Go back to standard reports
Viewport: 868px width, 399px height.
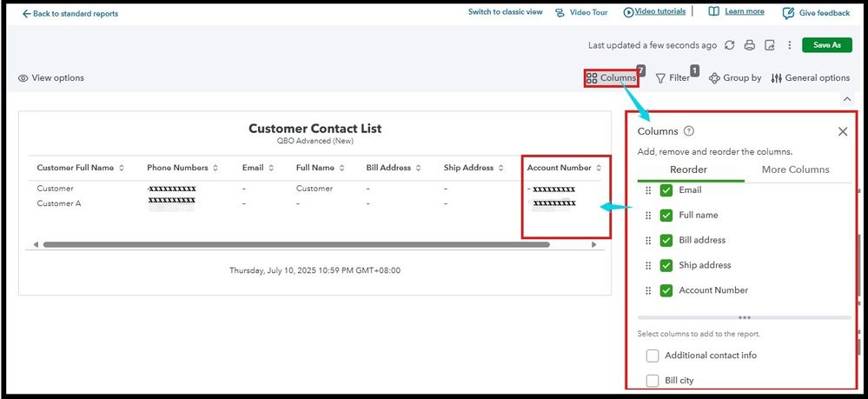click(x=70, y=14)
